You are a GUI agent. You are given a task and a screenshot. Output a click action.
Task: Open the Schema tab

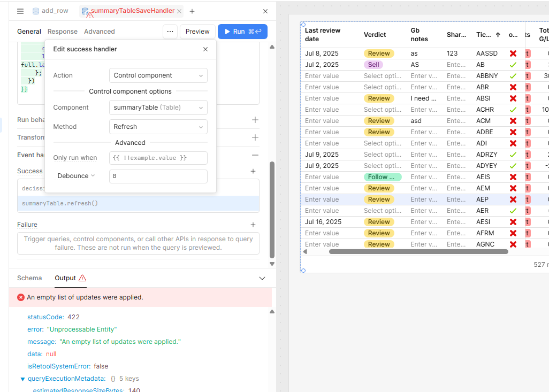click(29, 278)
